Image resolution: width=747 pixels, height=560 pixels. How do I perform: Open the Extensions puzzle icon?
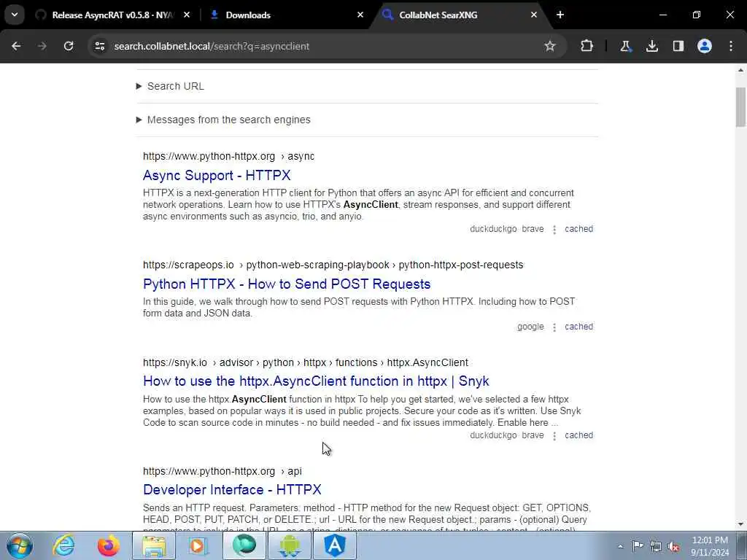[587, 46]
